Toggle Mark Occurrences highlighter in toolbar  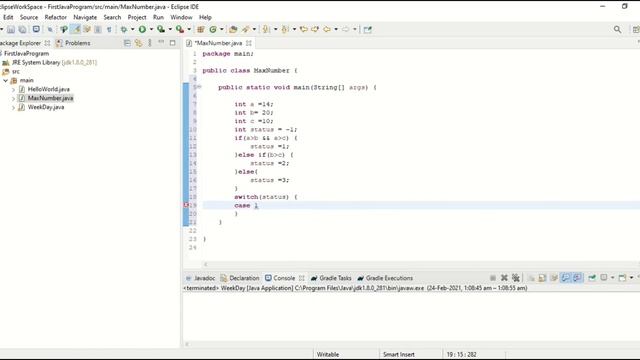(76, 29)
